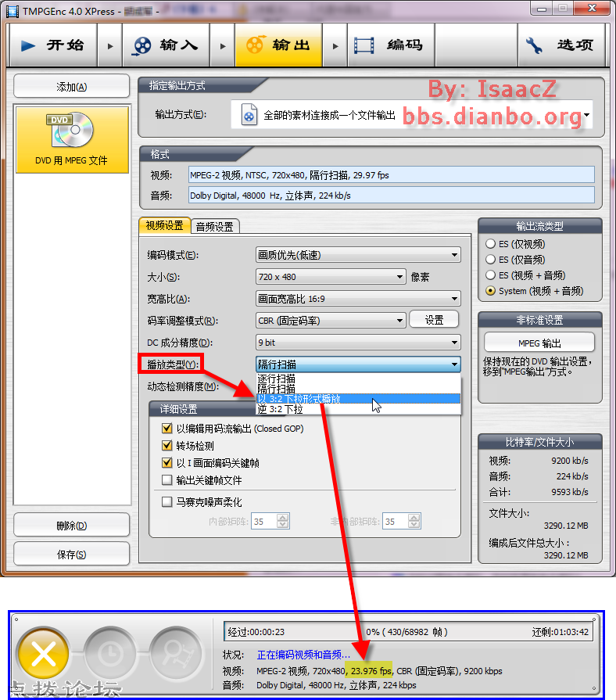Click the 保存(S) button
Viewport: 616px width, 700px height.
click(x=72, y=554)
